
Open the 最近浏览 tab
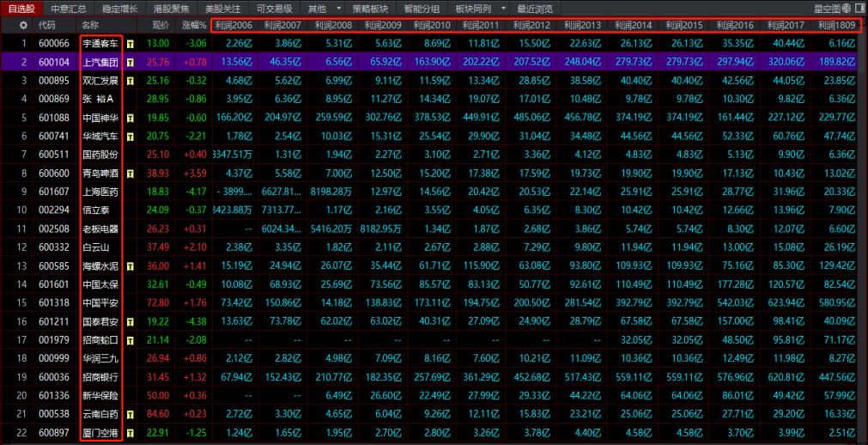[535, 9]
